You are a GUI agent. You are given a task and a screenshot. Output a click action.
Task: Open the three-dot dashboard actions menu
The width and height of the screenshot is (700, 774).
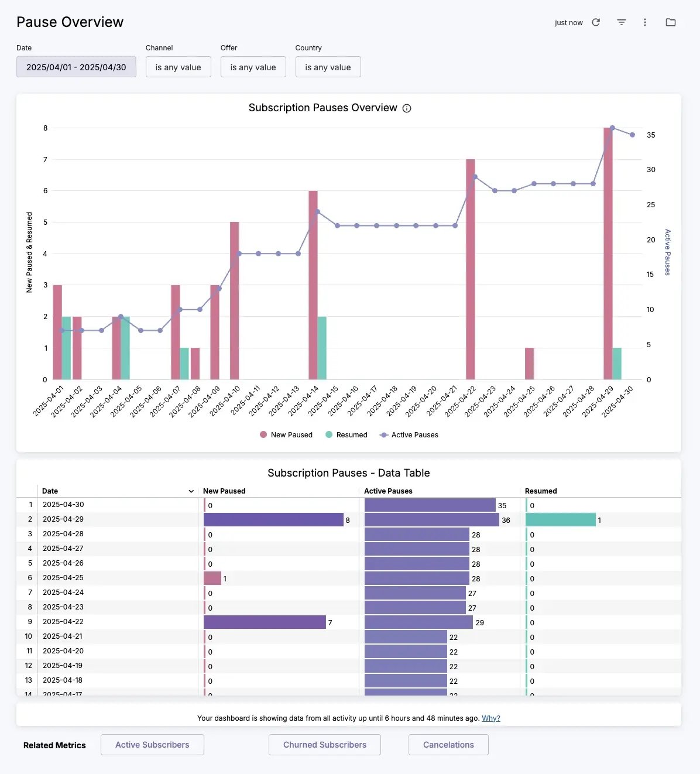645,22
